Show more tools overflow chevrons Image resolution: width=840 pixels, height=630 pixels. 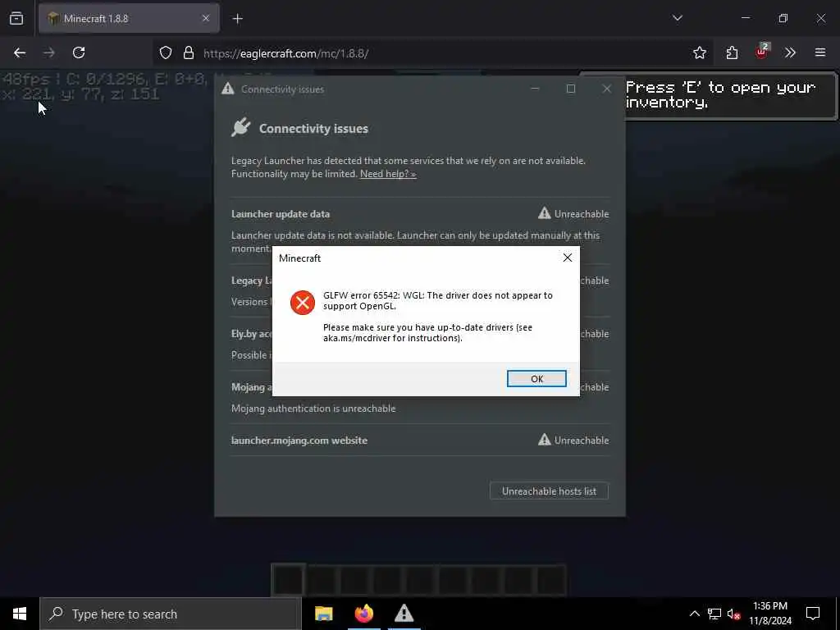790,52
